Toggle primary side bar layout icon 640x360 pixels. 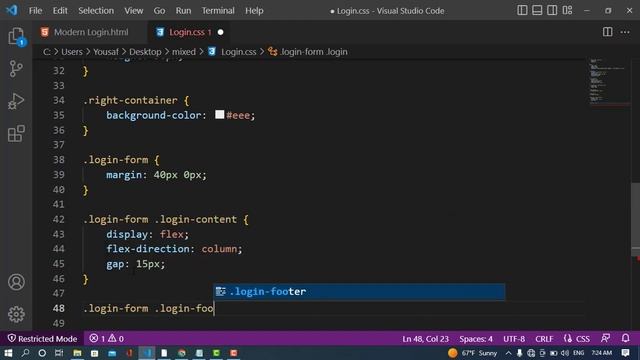point(522,11)
